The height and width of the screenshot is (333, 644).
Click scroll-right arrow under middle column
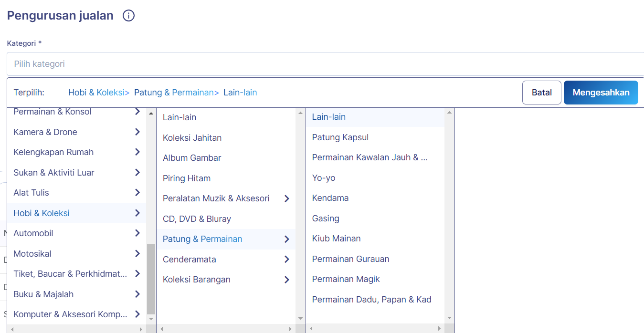pos(291,329)
